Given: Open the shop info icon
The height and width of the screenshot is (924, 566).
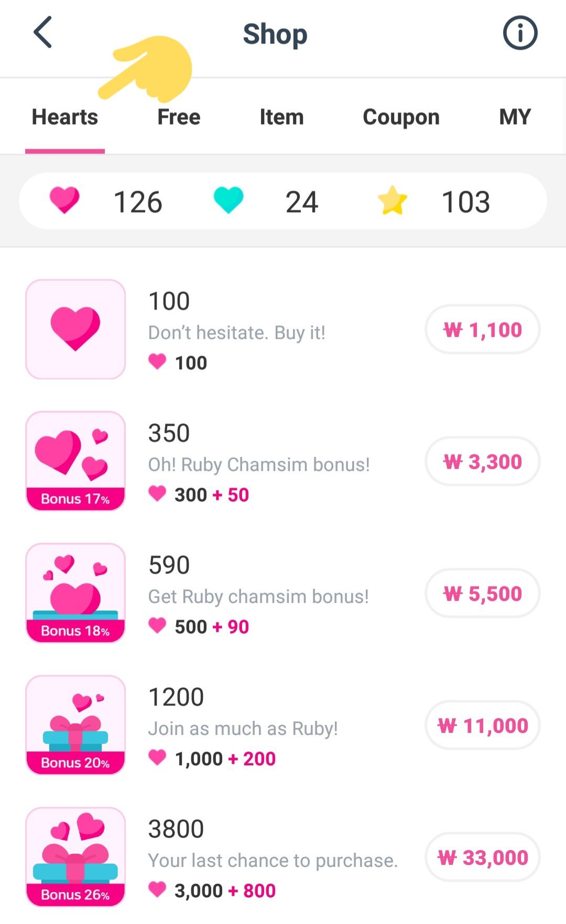Looking at the screenshot, I should 520,33.
